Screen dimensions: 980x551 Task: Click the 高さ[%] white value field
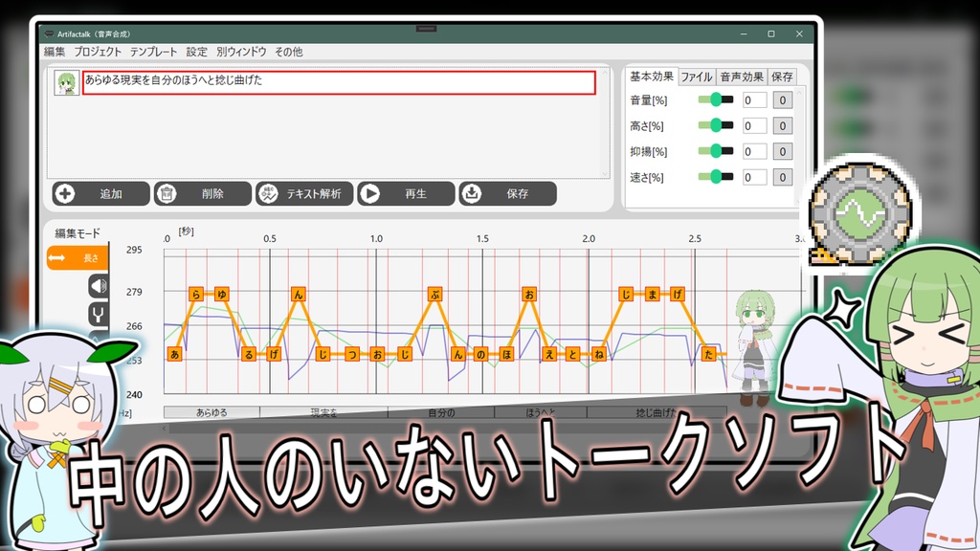click(x=754, y=125)
